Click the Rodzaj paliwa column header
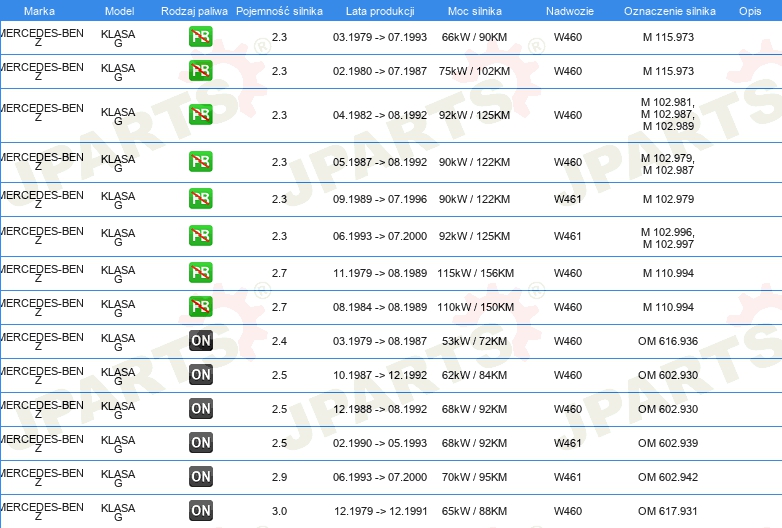782x528 pixels. (x=194, y=10)
